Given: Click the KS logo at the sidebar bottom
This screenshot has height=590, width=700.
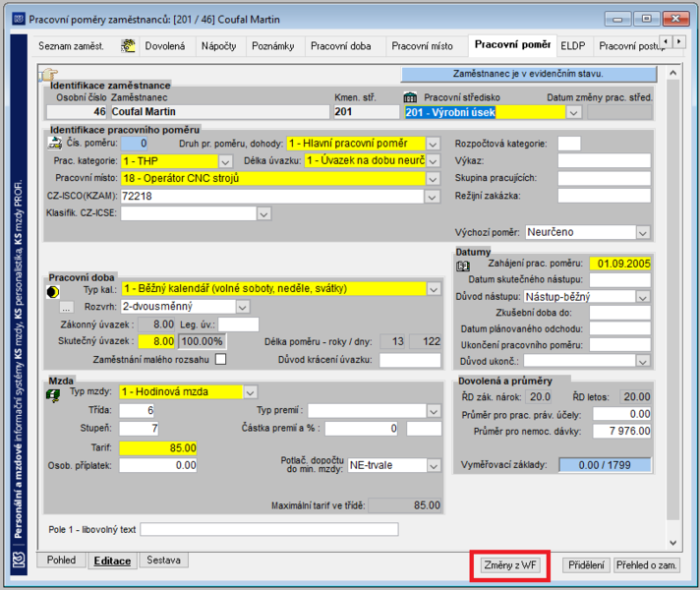Looking at the screenshot, I should [19, 560].
